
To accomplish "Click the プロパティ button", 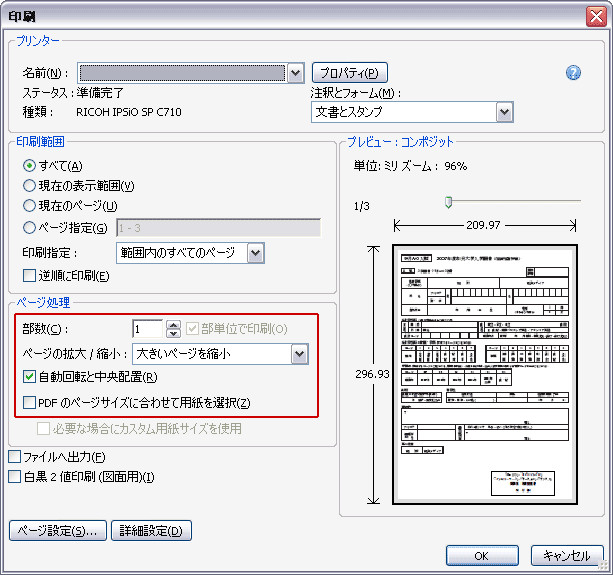I will point(349,73).
